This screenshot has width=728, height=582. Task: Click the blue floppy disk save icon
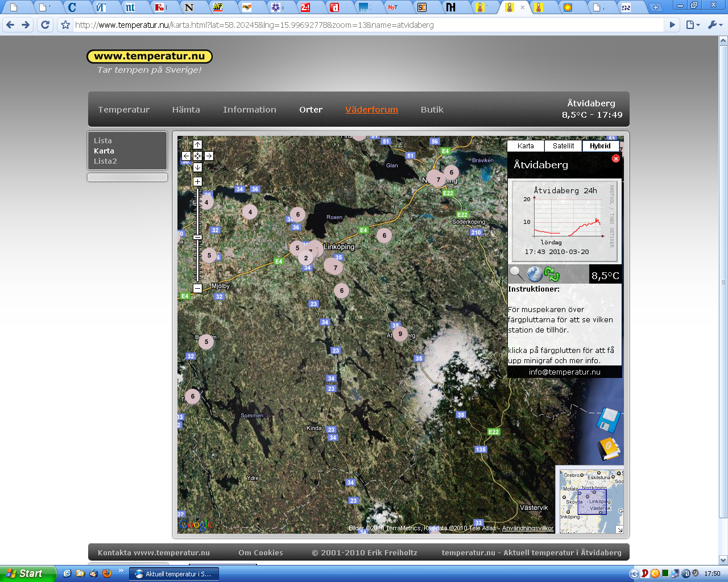(x=607, y=421)
